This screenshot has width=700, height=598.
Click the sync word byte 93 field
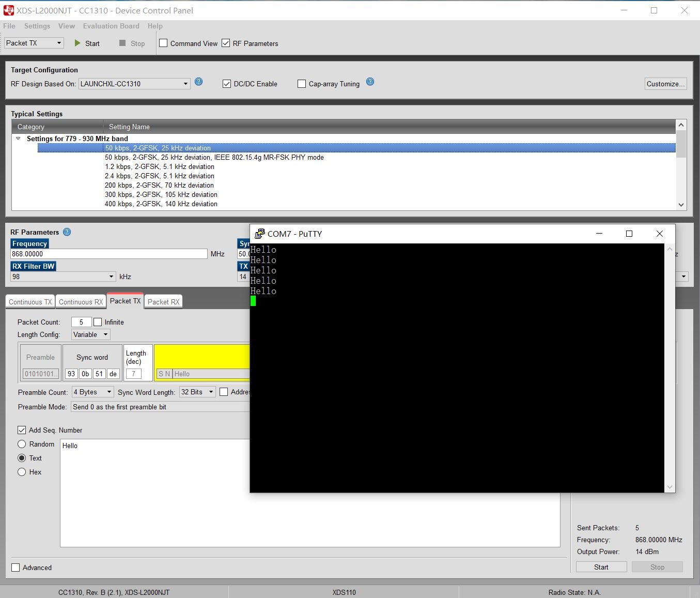[71, 374]
